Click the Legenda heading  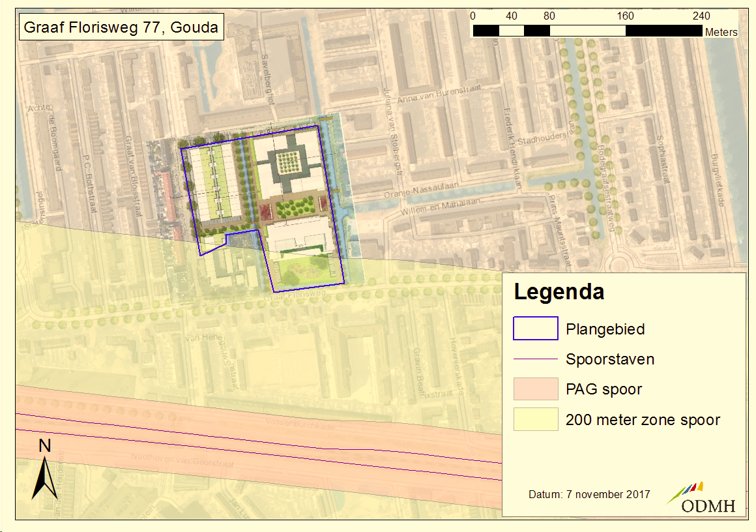click(559, 291)
